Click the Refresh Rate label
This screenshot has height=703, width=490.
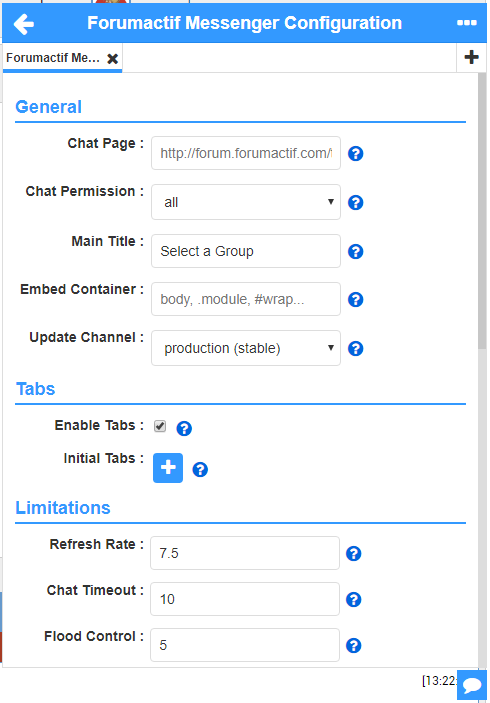96,544
